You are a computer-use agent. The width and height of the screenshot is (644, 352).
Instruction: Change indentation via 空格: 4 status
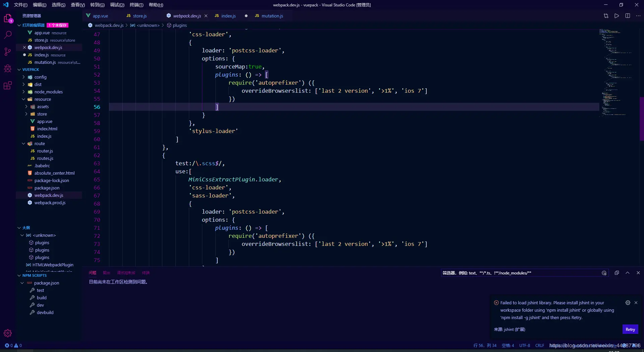[x=508, y=345]
